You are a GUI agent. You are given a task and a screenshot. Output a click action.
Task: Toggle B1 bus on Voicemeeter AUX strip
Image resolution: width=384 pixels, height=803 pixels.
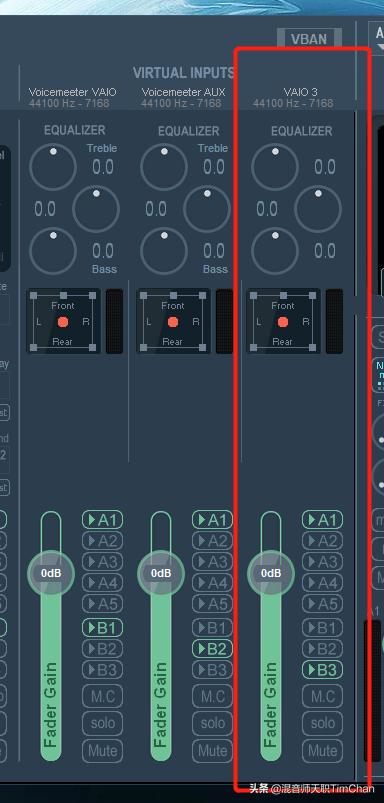[x=212, y=628]
